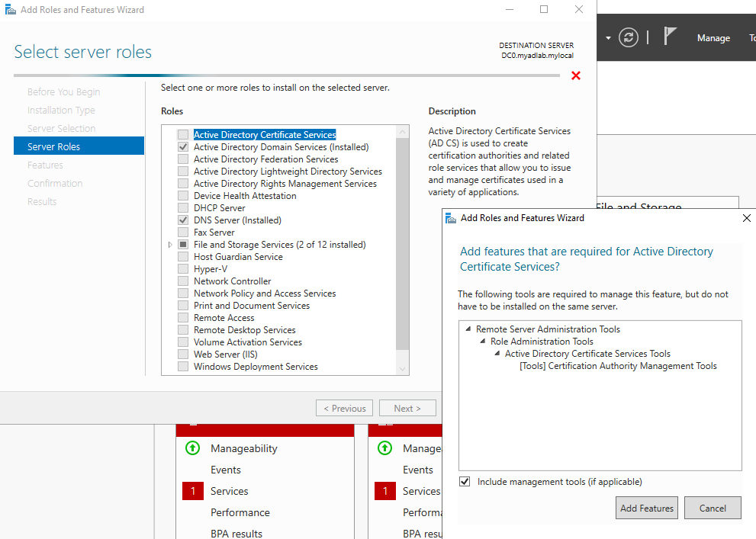Click the red X error icon
Image resolution: width=756 pixels, height=539 pixels.
575,75
